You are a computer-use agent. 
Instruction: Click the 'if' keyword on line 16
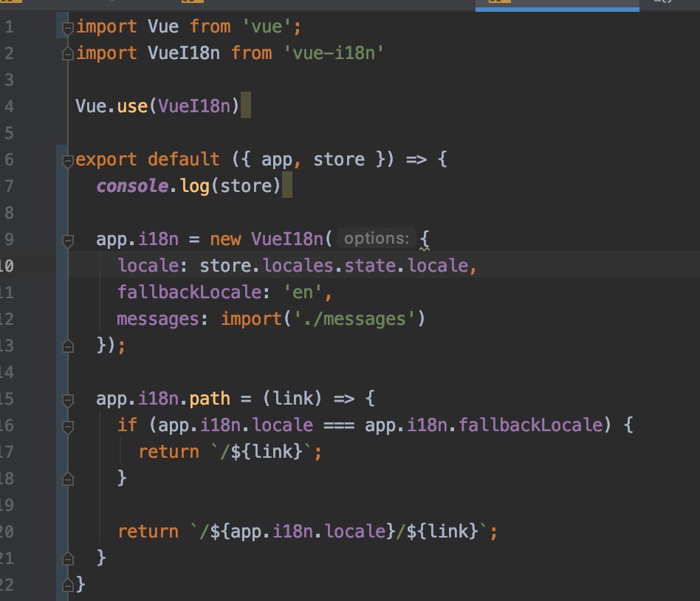[x=127, y=425]
